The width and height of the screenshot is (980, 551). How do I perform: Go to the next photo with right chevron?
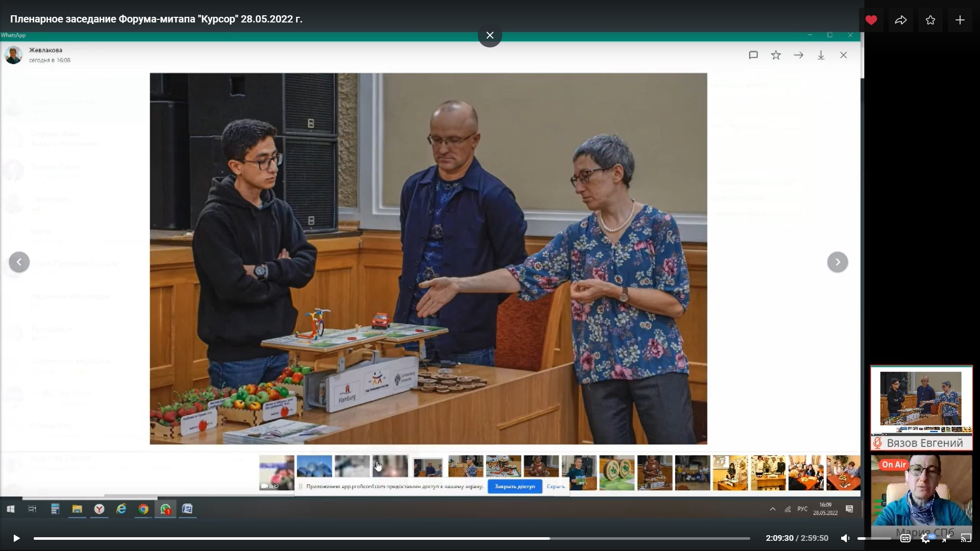[838, 262]
